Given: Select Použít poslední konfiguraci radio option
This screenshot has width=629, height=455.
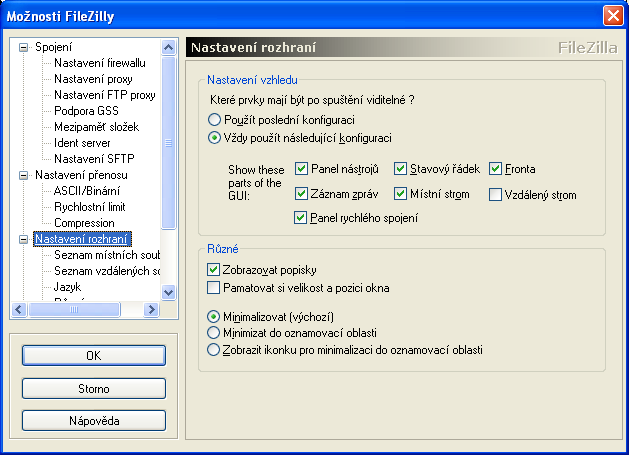Looking at the screenshot, I should pos(213,119).
